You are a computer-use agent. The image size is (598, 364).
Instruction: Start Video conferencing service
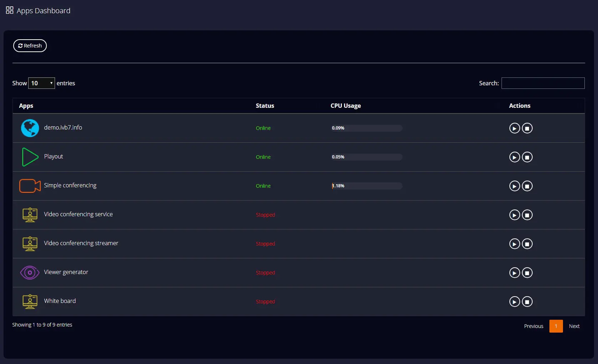coord(514,215)
